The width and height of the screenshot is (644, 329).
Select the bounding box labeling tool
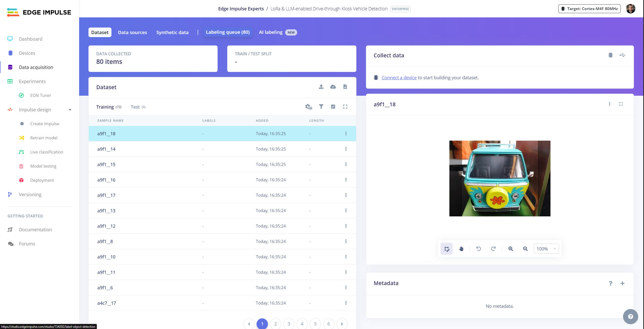(x=447, y=249)
